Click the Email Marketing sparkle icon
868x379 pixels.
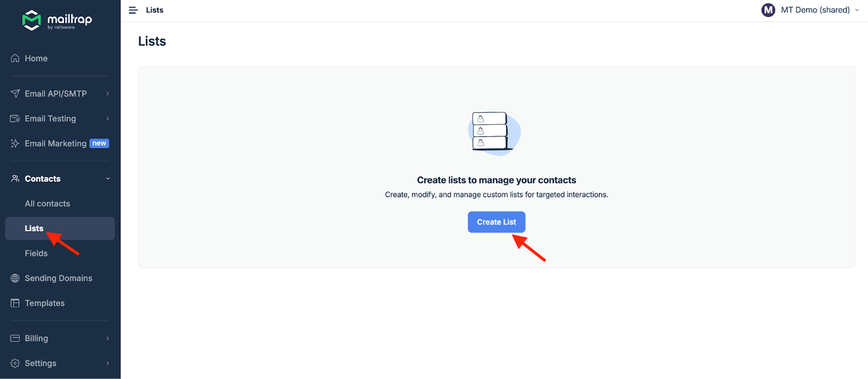tap(15, 143)
